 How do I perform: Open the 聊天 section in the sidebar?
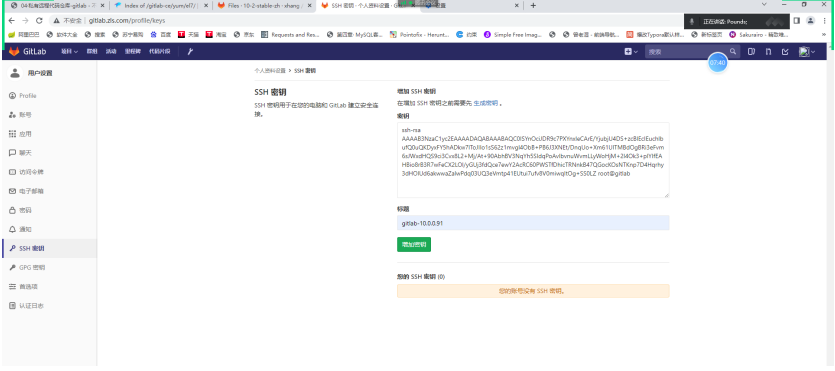[x=21, y=153]
